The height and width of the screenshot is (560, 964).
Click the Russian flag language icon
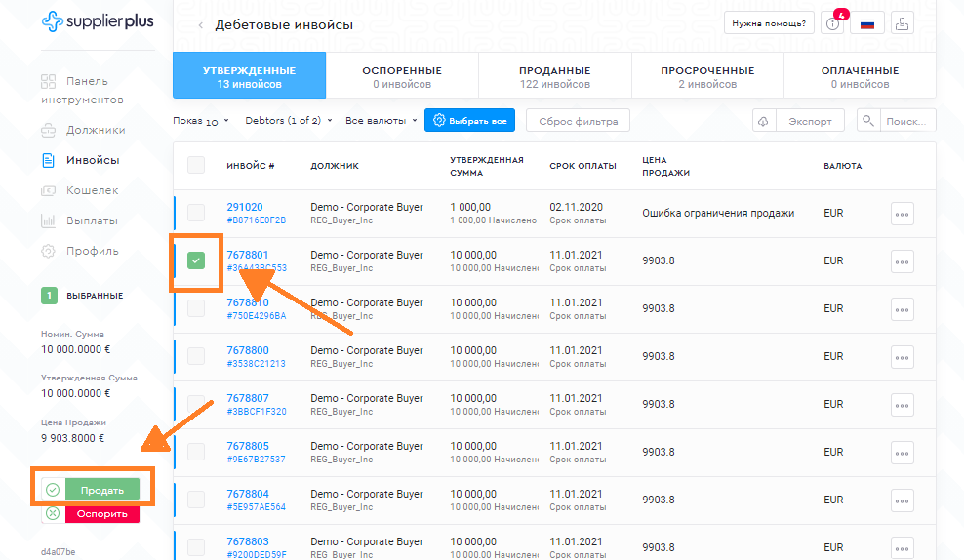pyautogui.click(x=866, y=24)
